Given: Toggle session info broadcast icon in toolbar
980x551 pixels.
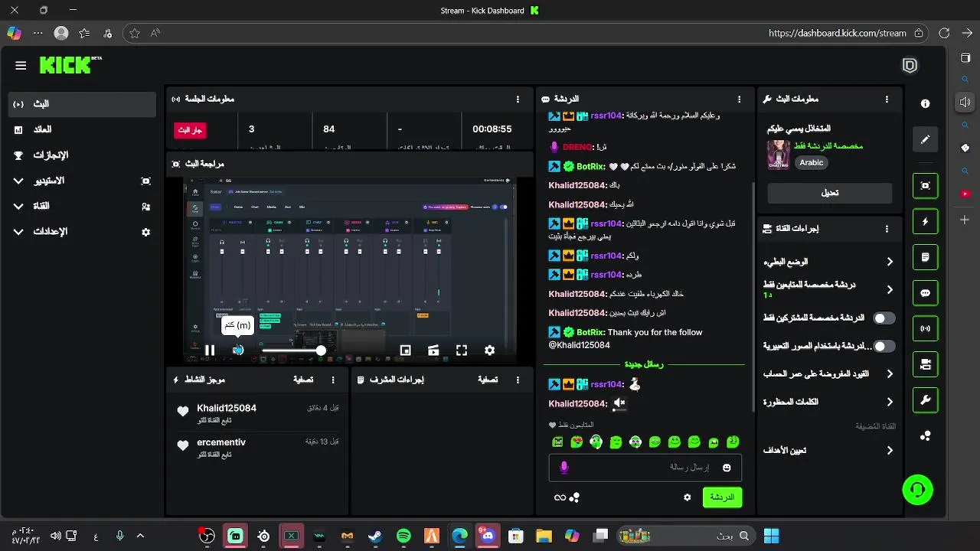Looking at the screenshot, I should coord(925,329).
